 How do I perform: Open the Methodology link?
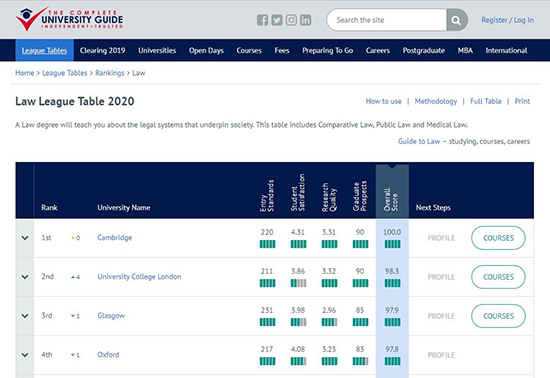tap(436, 101)
